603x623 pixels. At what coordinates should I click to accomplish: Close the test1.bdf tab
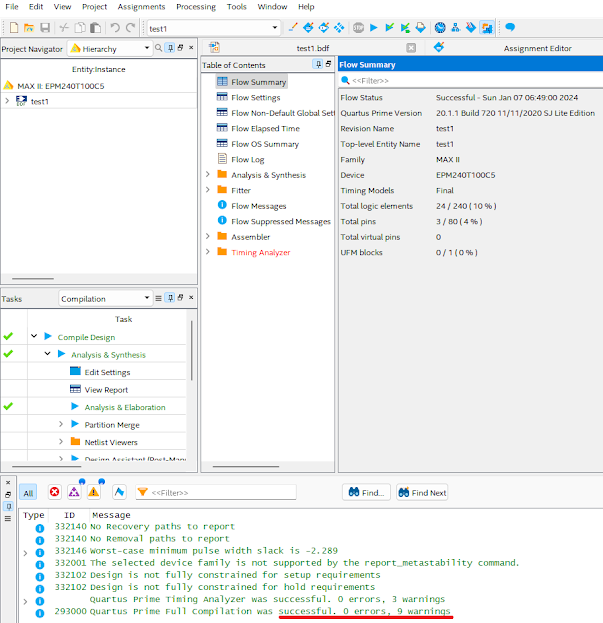tap(411, 48)
